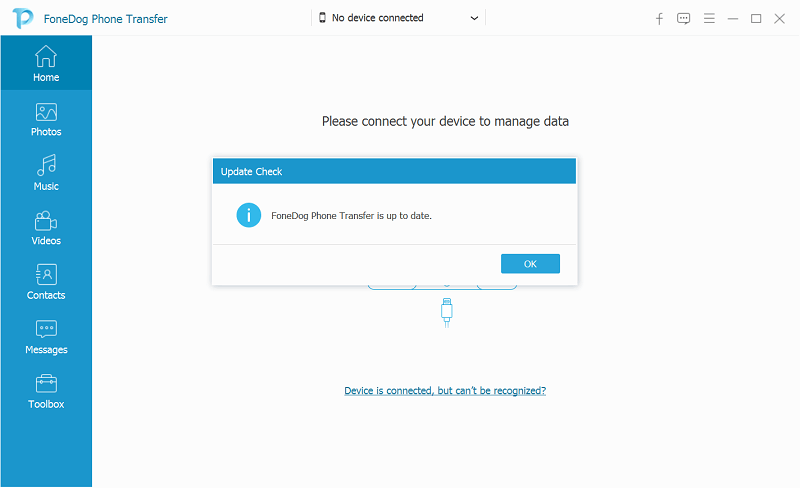Open the hamburger menu in title bar
This screenshot has height=488, width=800.
(x=709, y=19)
